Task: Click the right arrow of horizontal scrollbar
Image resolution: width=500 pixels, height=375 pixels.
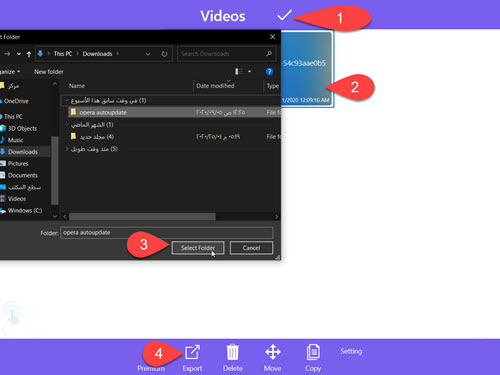Action: click(276, 217)
